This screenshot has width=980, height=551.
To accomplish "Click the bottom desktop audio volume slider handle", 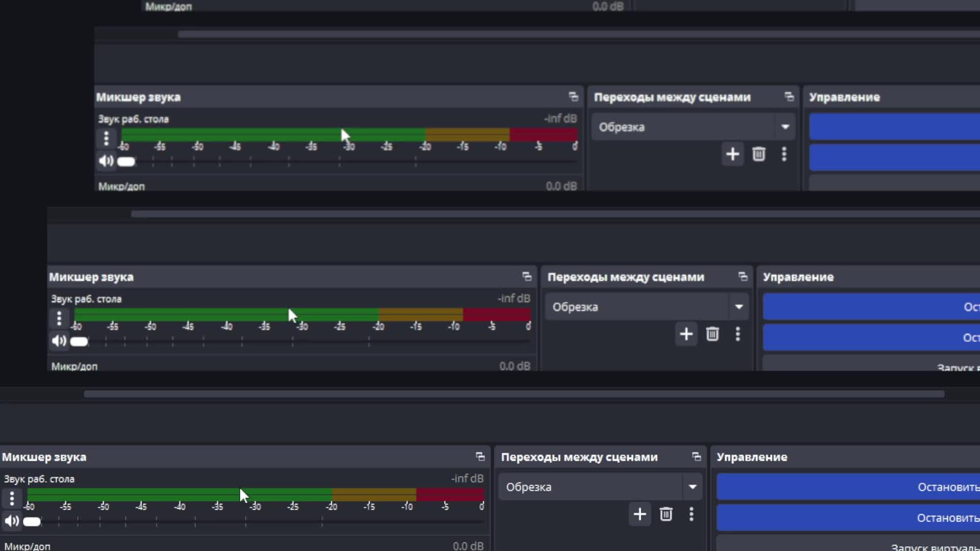I will [x=32, y=521].
